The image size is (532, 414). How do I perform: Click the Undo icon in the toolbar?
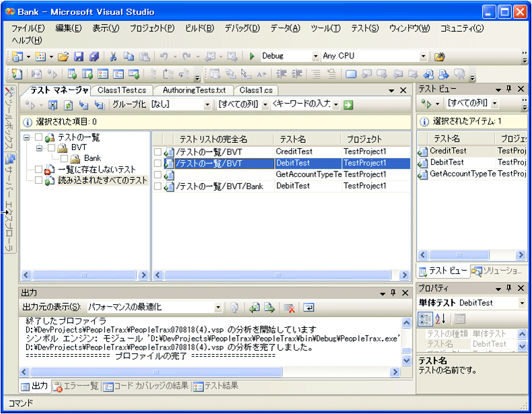[x=164, y=57]
